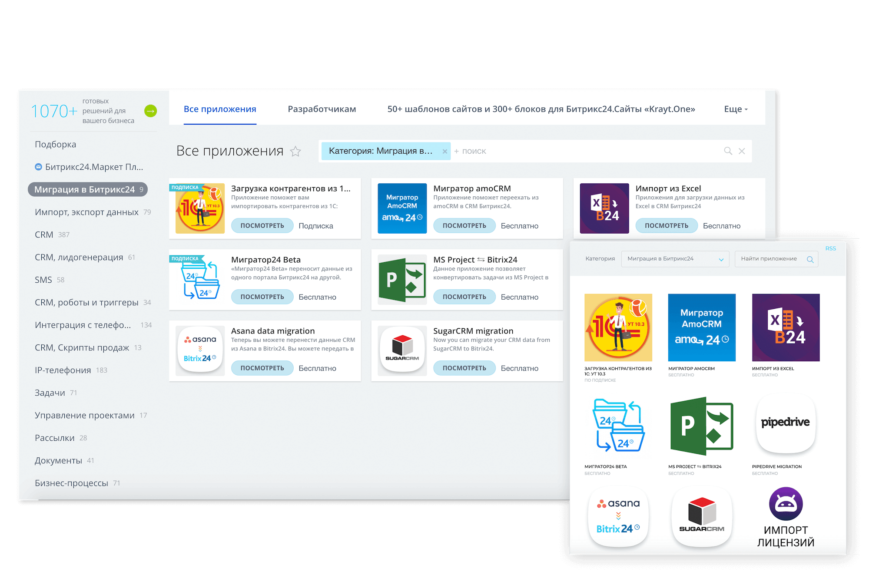Click the green arrow circle icon
This screenshot has height=588, width=869.
pyautogui.click(x=150, y=111)
